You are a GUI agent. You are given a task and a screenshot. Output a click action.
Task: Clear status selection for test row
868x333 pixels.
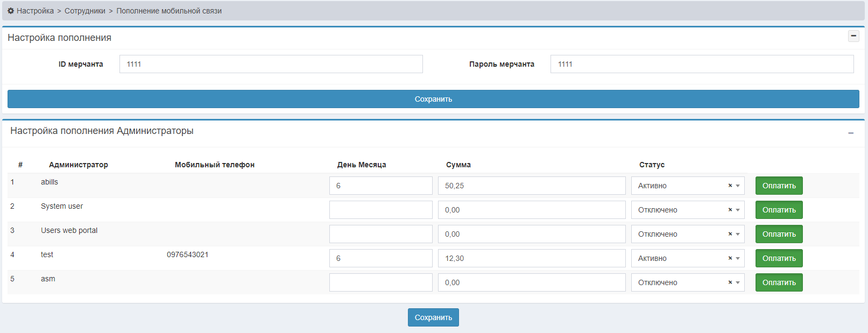tap(730, 258)
